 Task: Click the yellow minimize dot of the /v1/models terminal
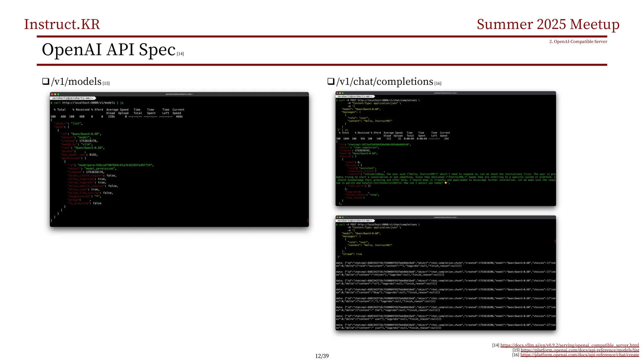click(x=55, y=94)
